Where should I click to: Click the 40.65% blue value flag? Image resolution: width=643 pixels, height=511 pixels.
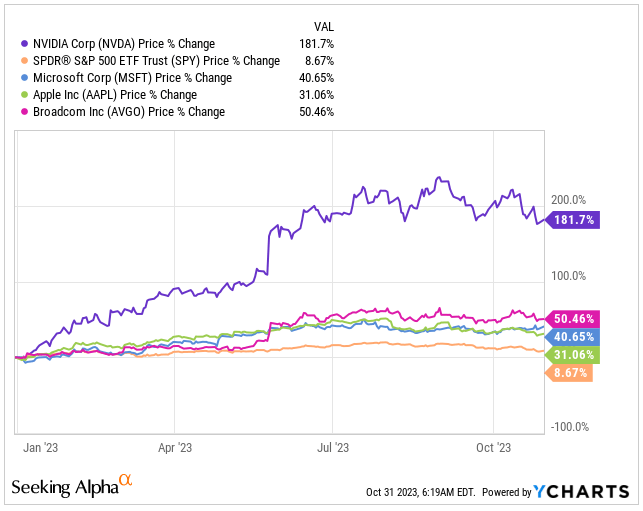coord(572,337)
